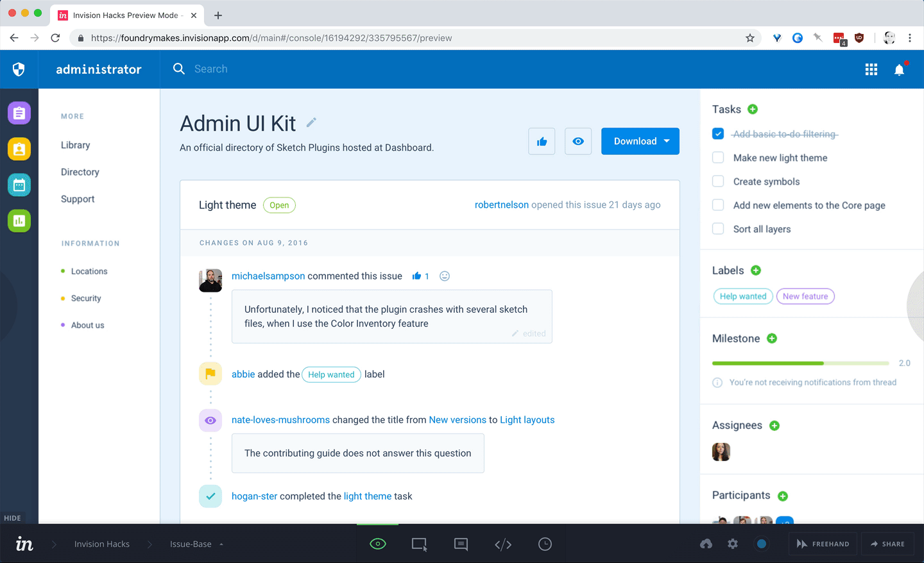Screen dimensions: 924x563
Task: Click the InVision logo in bottom bar
Action: click(x=24, y=544)
